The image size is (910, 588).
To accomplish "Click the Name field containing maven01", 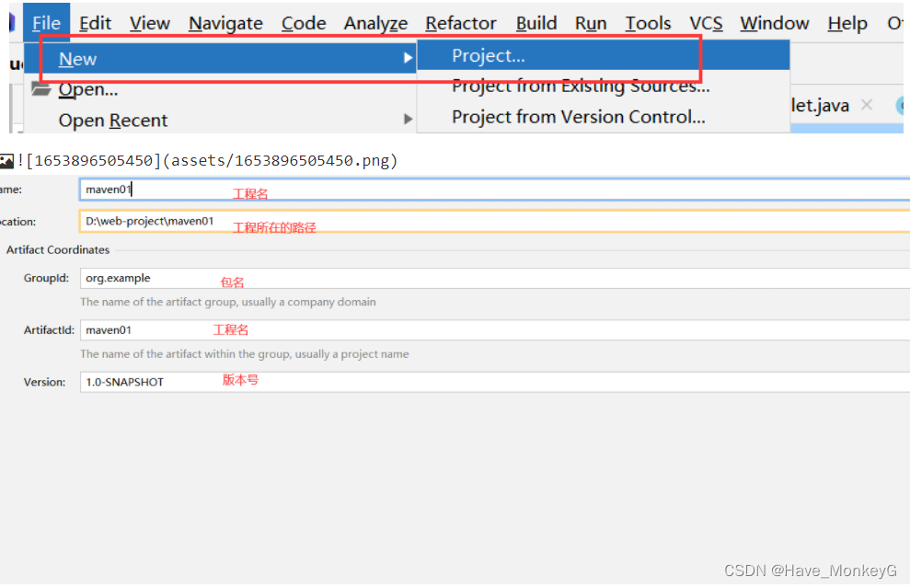I will (494, 190).
